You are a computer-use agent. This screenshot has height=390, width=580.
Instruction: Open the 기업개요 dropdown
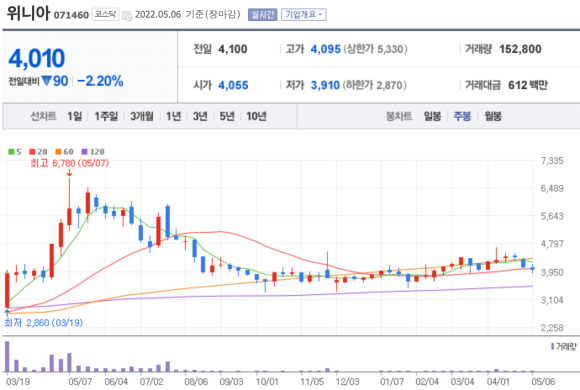pos(304,15)
